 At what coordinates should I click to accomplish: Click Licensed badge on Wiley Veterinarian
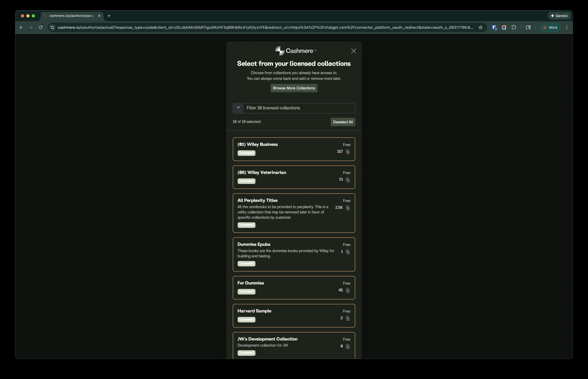point(246,181)
